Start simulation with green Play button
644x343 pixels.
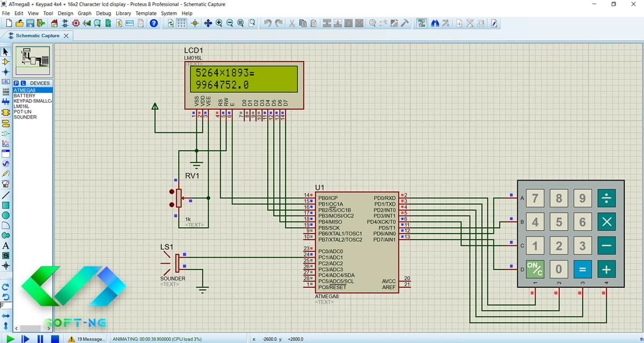point(9,339)
